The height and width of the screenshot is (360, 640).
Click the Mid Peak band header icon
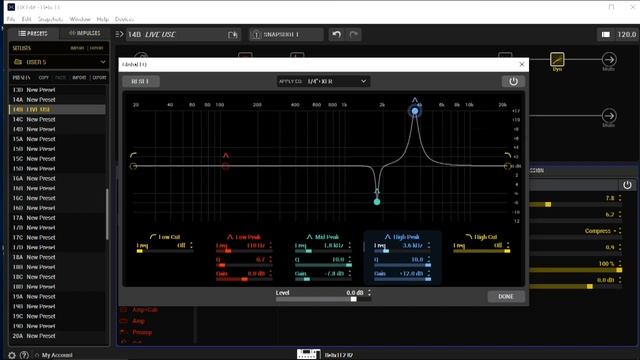coord(309,237)
